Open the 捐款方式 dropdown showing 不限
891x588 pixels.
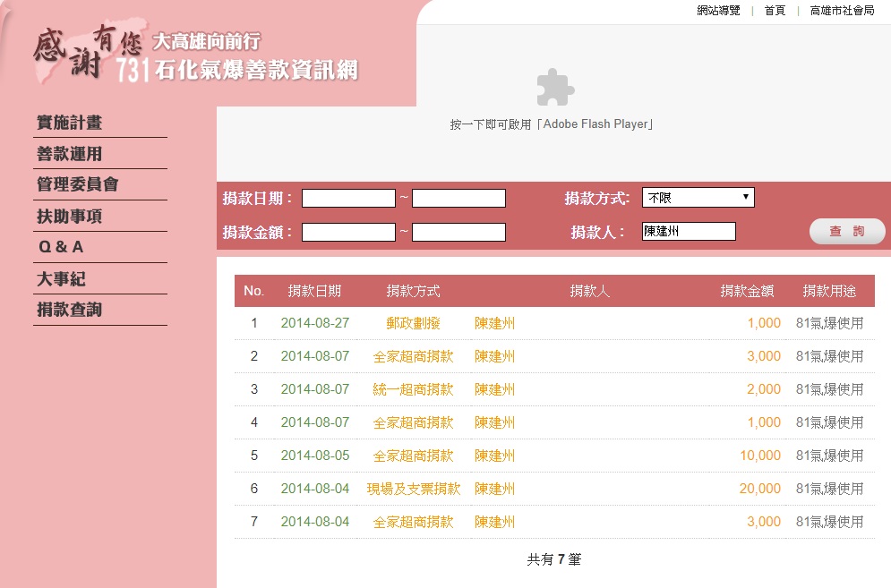[x=698, y=198]
